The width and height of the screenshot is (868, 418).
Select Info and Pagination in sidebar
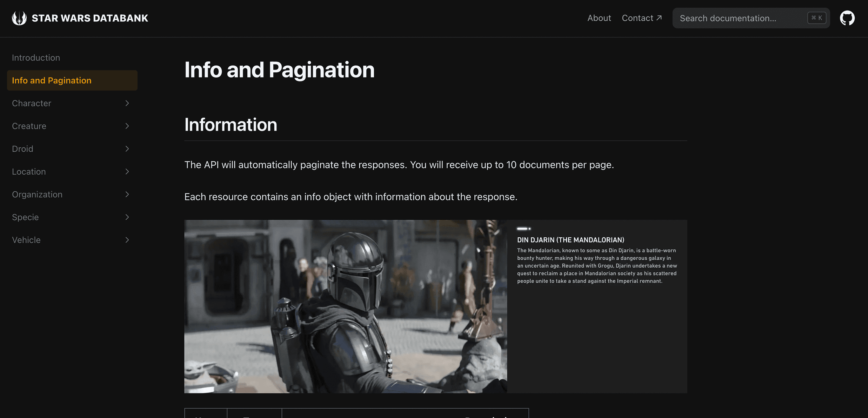coord(72,80)
